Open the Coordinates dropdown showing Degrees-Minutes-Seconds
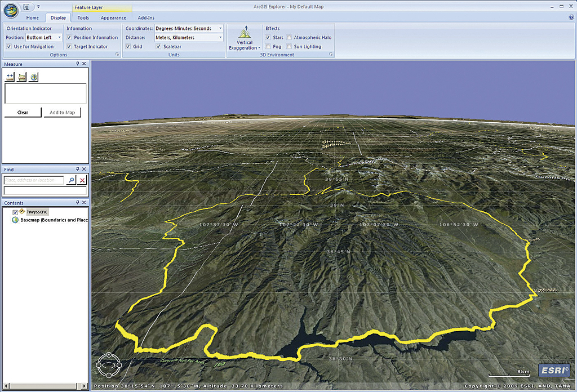Viewport: 577px width, 392px height. point(189,28)
